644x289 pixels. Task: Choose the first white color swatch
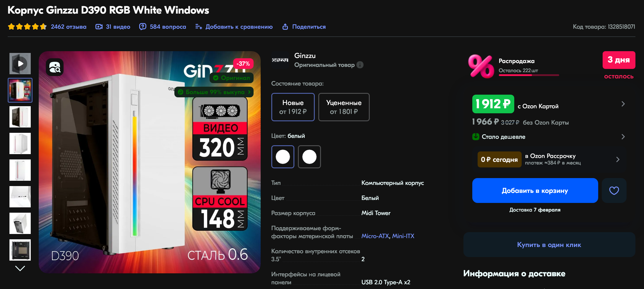(x=283, y=157)
